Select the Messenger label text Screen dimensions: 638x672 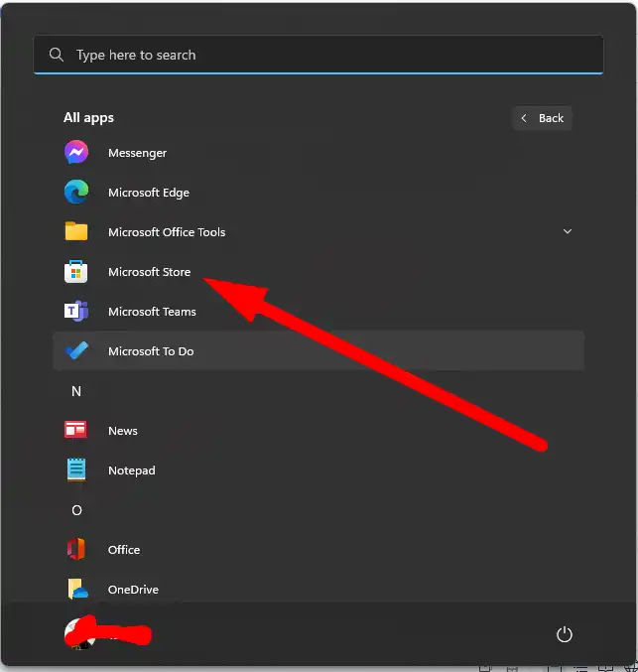pos(137,153)
